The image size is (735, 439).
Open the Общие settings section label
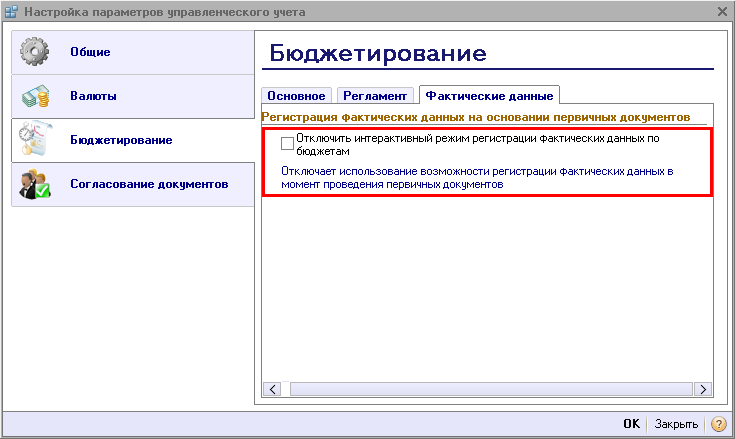pos(90,52)
